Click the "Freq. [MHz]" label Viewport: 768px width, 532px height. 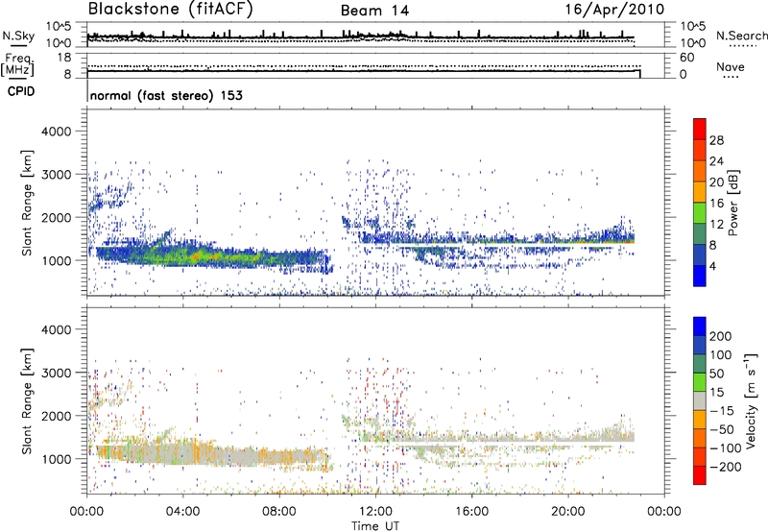click(x=17, y=64)
